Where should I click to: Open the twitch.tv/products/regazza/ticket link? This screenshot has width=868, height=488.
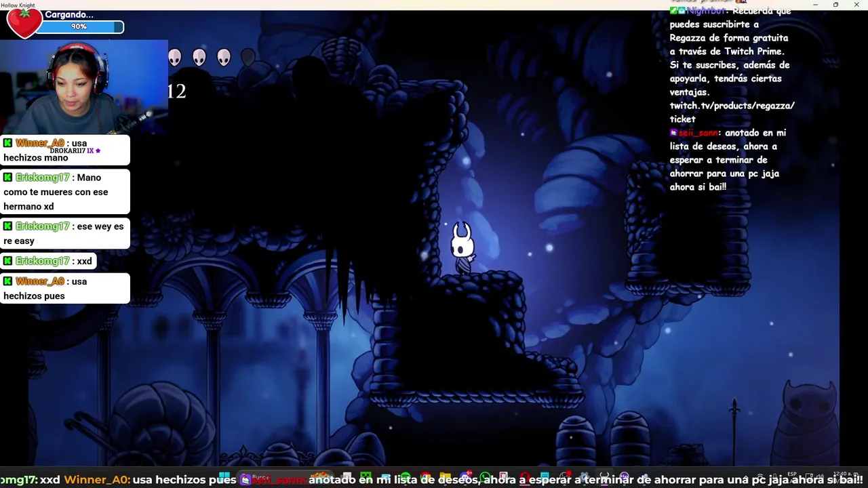(x=732, y=112)
